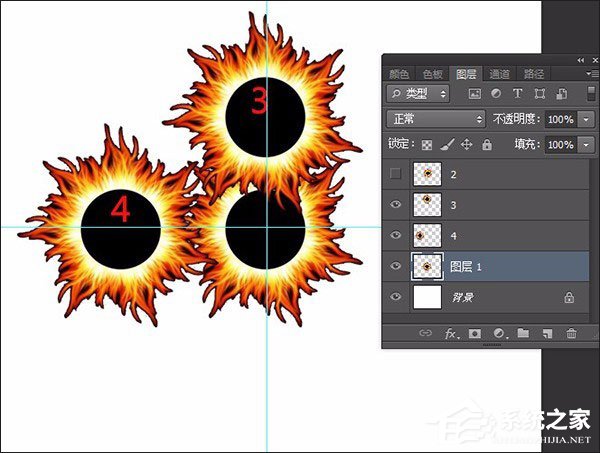Close the layers panel with X

pos(595,60)
